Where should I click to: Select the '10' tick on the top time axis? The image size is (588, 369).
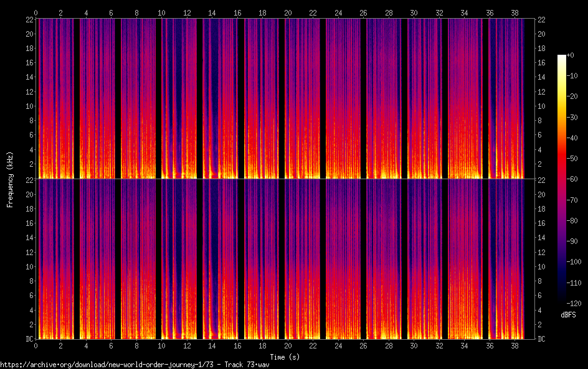click(162, 12)
